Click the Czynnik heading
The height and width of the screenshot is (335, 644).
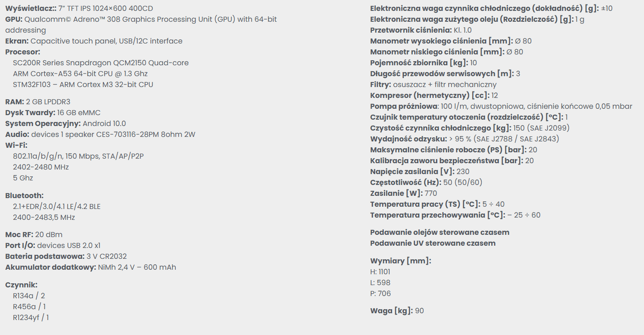click(21, 285)
